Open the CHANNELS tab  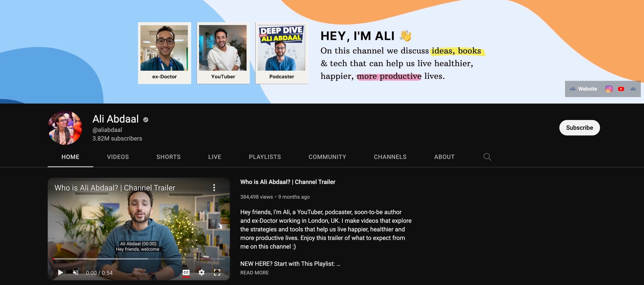pyautogui.click(x=390, y=157)
